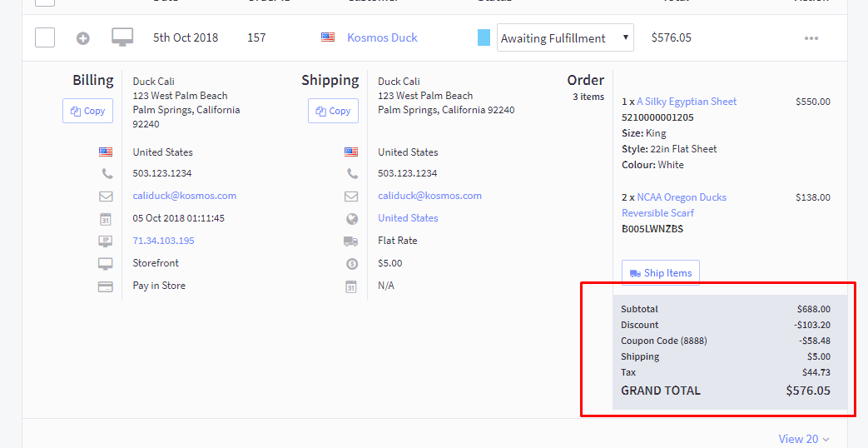This screenshot has width=868, height=448.
Task: Click billing email caliduck@kosmos.com
Action: (185, 196)
